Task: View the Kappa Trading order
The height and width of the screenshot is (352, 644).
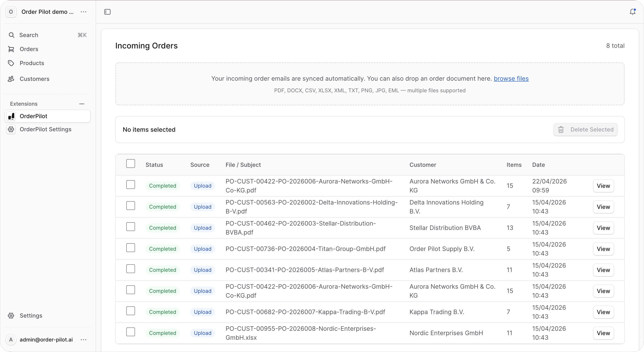Action: tap(603, 312)
